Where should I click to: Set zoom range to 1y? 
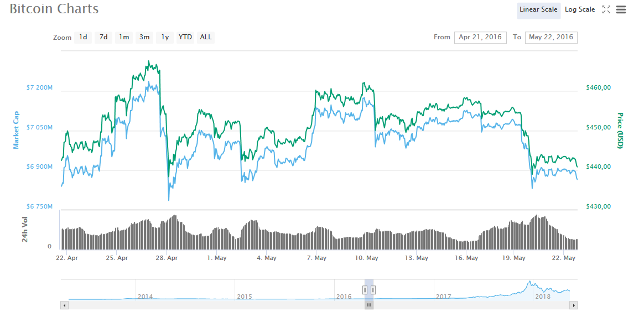click(165, 38)
